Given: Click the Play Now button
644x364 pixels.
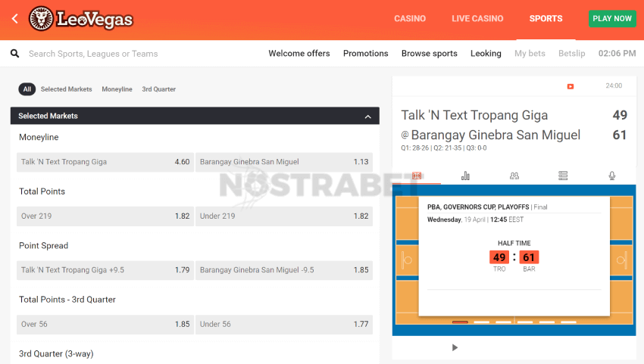Looking at the screenshot, I should (x=612, y=18).
